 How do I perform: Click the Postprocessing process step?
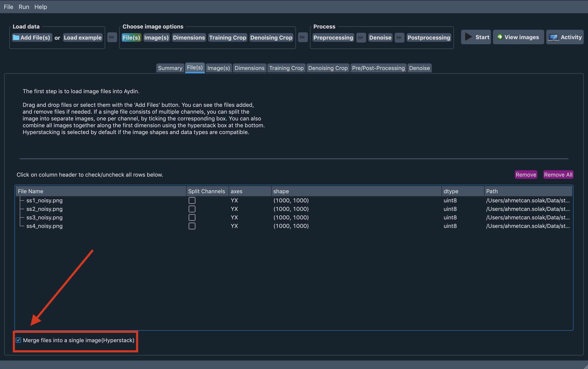point(429,38)
